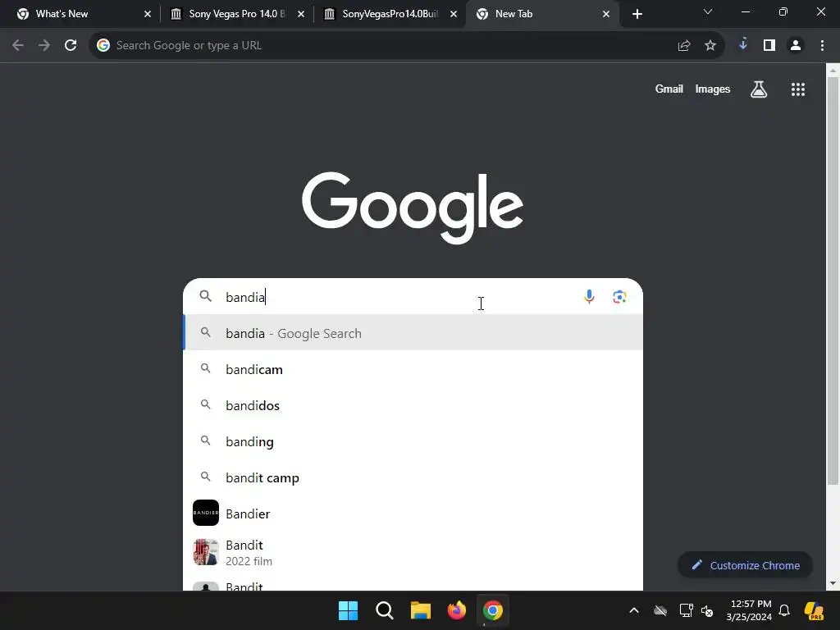Screen dimensions: 840x630
Task: Close the Sony Vegas Pro 14.0 tab
Action: pyautogui.click(x=301, y=14)
